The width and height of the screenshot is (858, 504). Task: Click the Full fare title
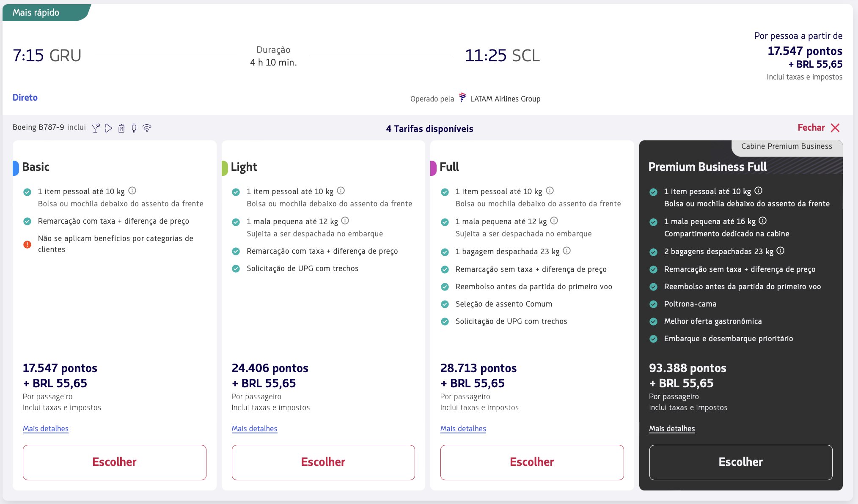coord(449,167)
